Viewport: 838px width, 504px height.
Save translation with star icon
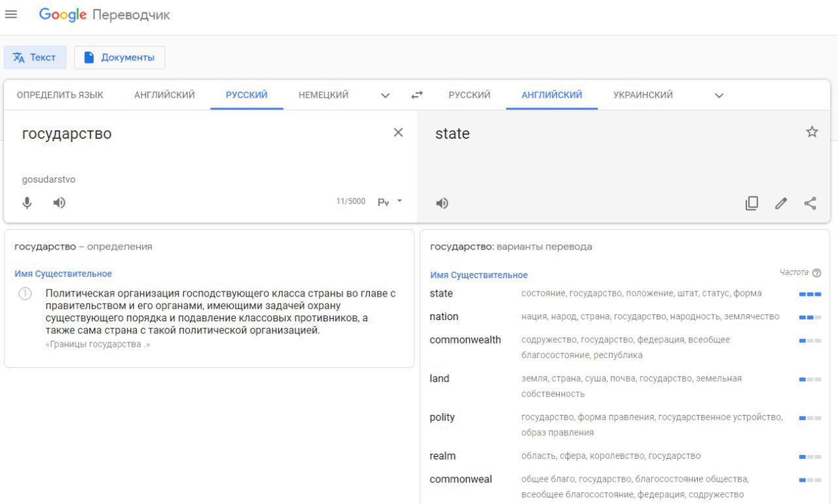[812, 132]
